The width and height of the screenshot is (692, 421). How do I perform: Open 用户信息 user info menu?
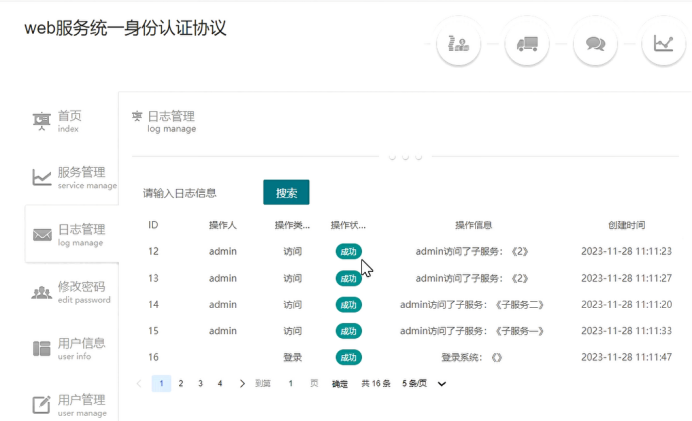click(71, 348)
